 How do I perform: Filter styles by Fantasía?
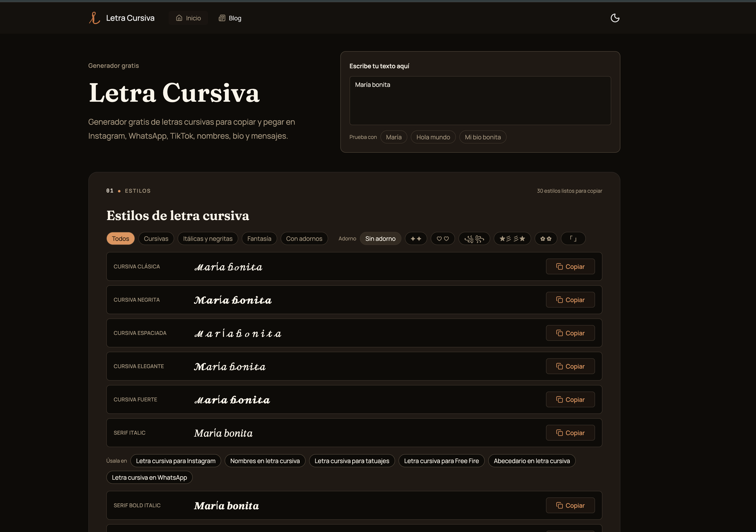[x=259, y=239]
